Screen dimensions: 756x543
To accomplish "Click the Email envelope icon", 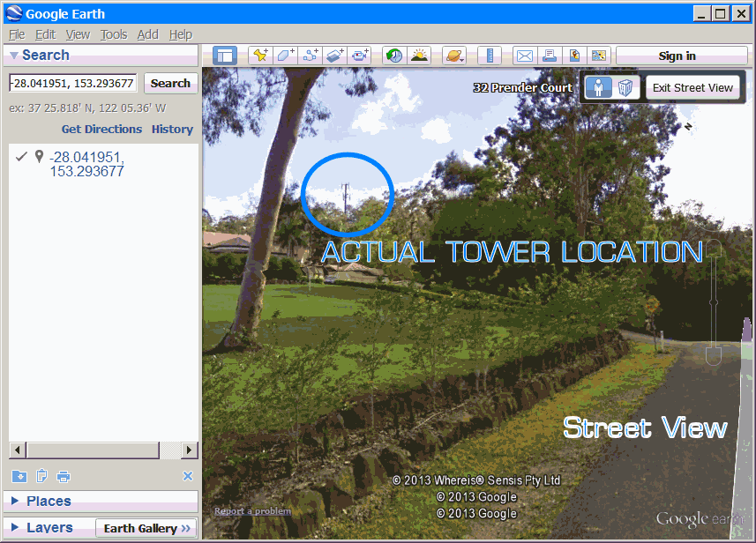I will point(525,56).
